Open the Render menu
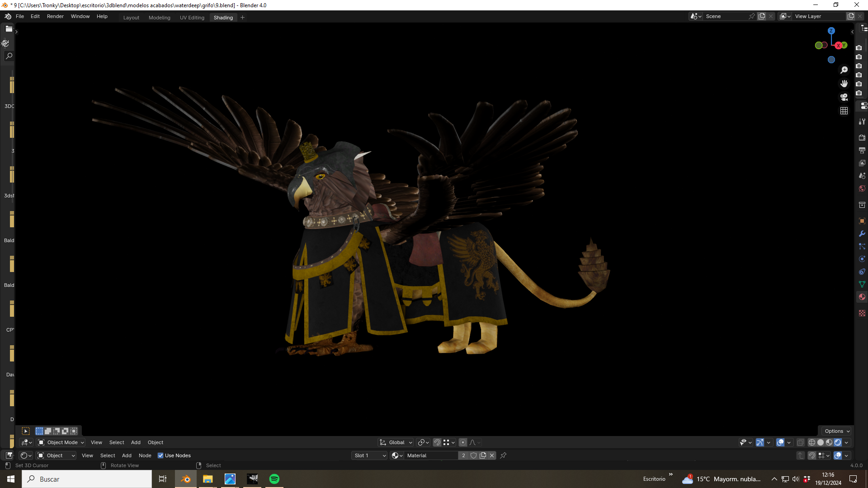Image resolution: width=868 pixels, height=488 pixels. click(55, 16)
